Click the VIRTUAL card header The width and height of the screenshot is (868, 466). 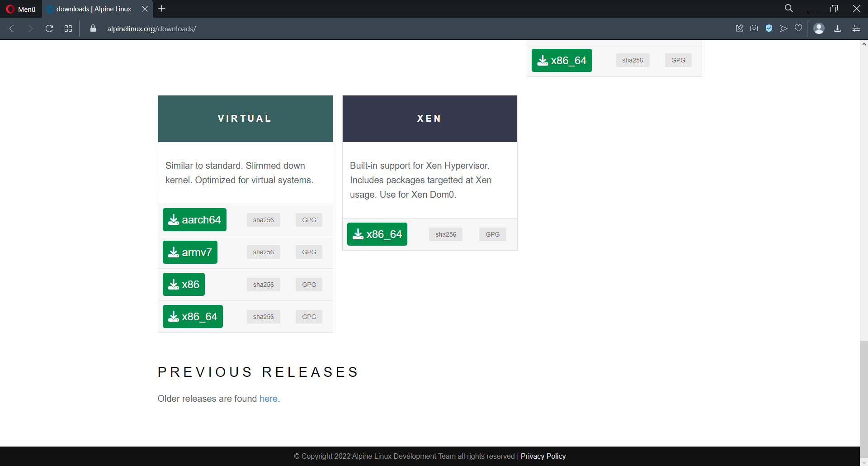pos(245,119)
